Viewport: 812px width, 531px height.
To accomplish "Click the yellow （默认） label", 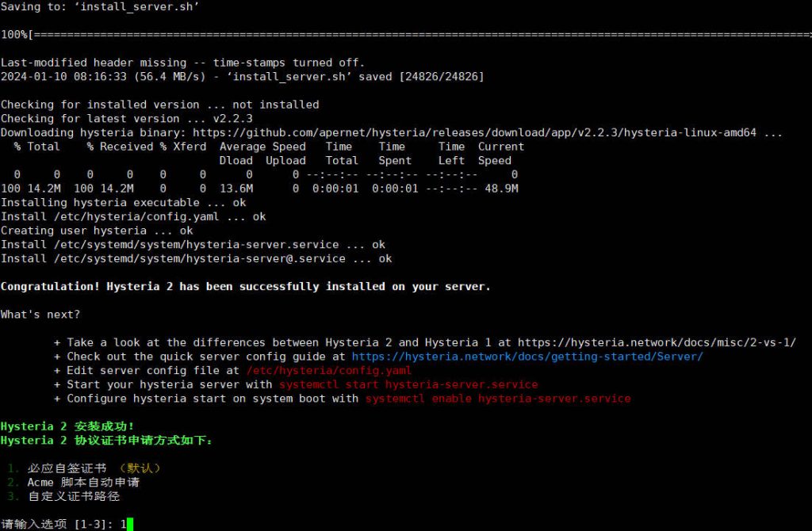I will pyautogui.click(x=140, y=468).
